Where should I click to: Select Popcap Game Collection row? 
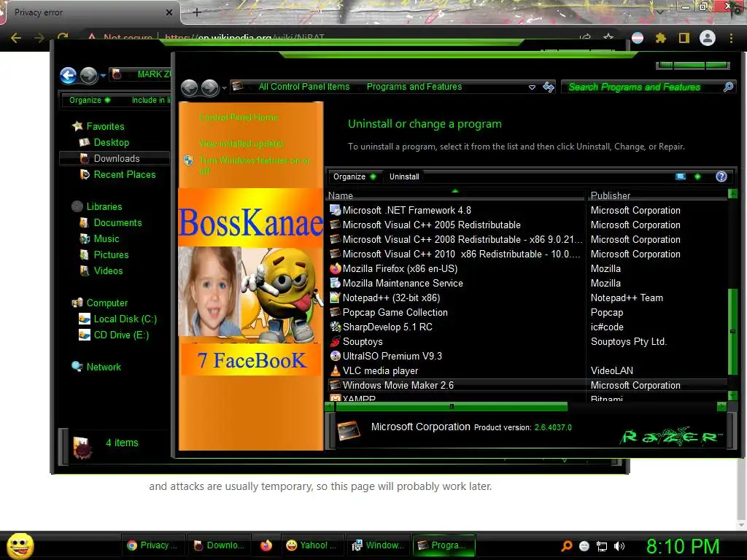click(x=527, y=312)
